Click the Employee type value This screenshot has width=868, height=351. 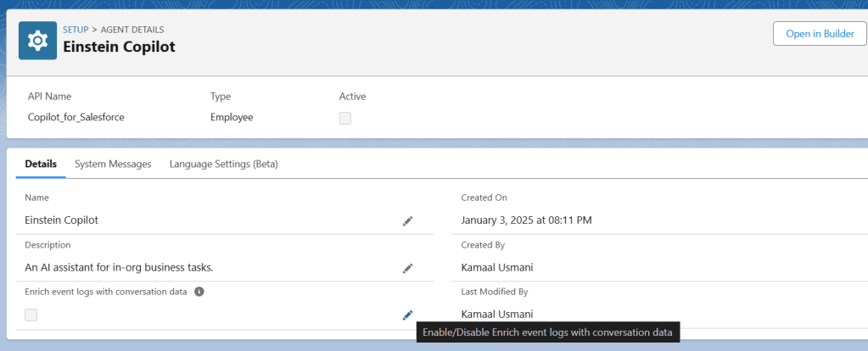[x=232, y=117]
